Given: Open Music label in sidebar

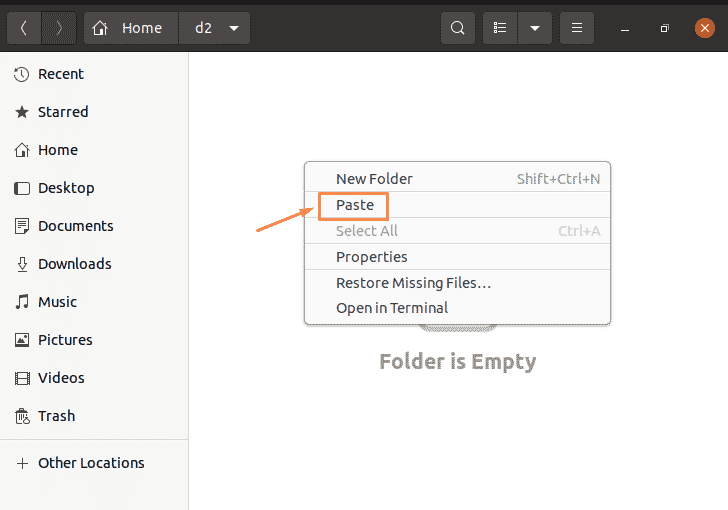Looking at the screenshot, I should pos(58,302).
